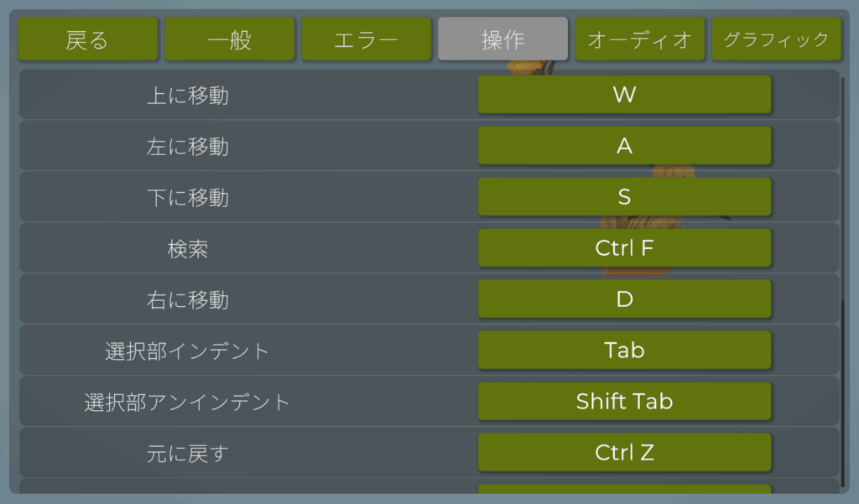Select the 選択部インデント row label
This screenshot has width=859, height=504.
click(187, 351)
